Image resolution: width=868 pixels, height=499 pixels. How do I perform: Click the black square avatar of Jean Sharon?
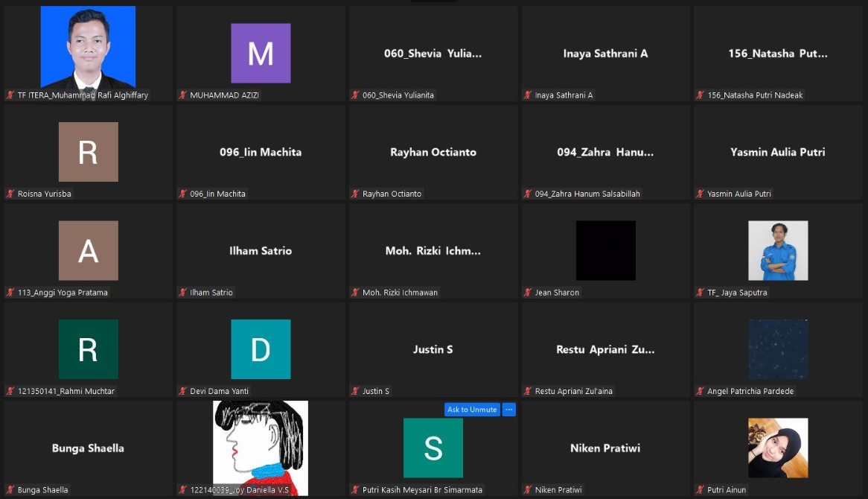tap(605, 250)
